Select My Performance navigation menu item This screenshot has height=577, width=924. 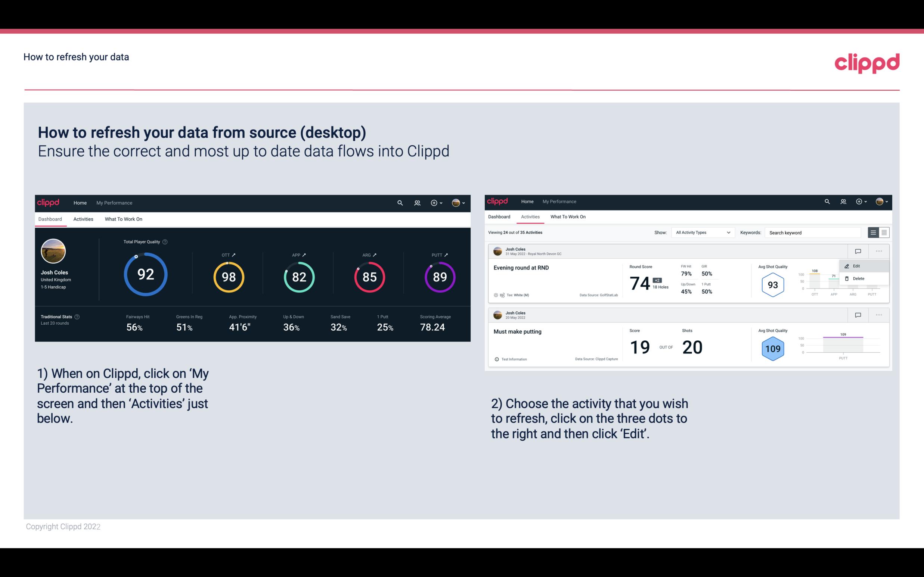click(114, 202)
